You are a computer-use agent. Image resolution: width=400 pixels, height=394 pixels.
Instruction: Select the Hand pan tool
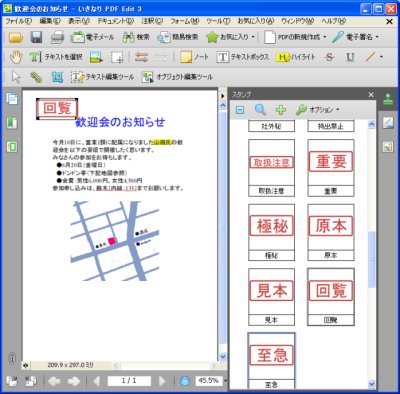click(16, 57)
